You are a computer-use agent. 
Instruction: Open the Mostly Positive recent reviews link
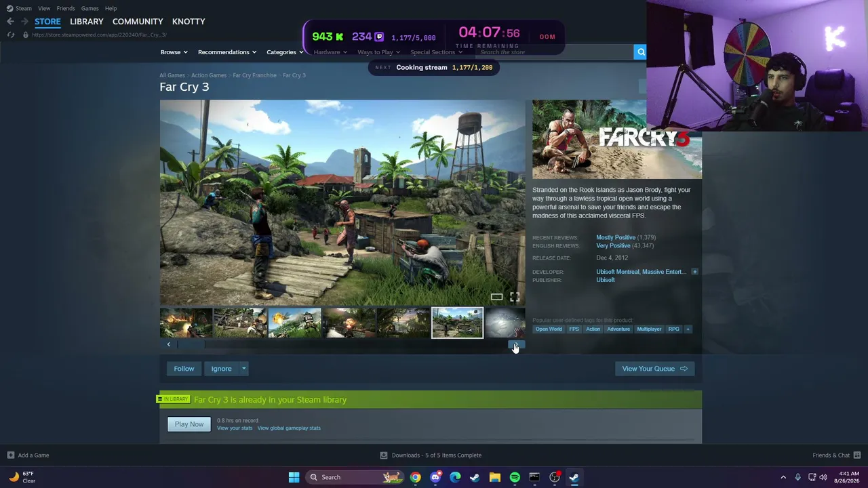pyautogui.click(x=616, y=238)
